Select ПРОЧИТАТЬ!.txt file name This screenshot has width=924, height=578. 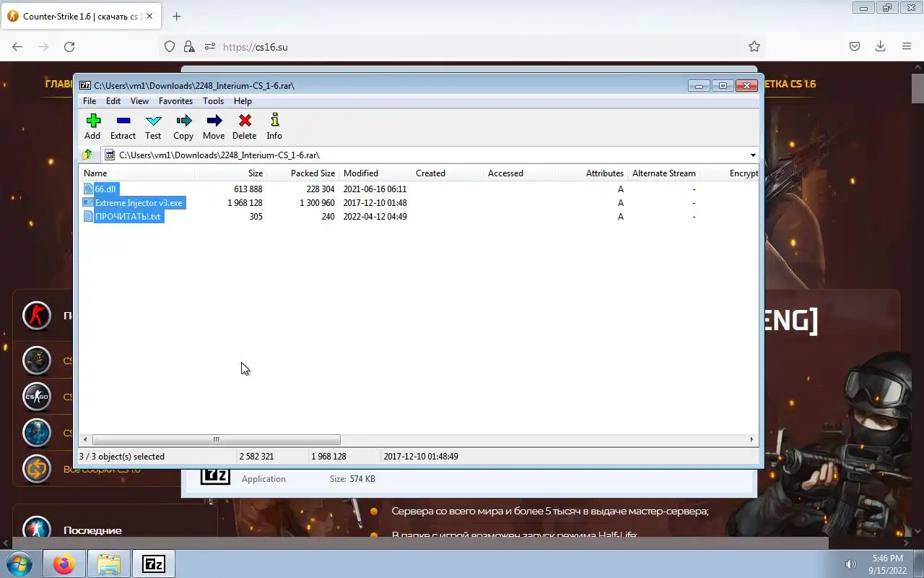pyautogui.click(x=128, y=217)
